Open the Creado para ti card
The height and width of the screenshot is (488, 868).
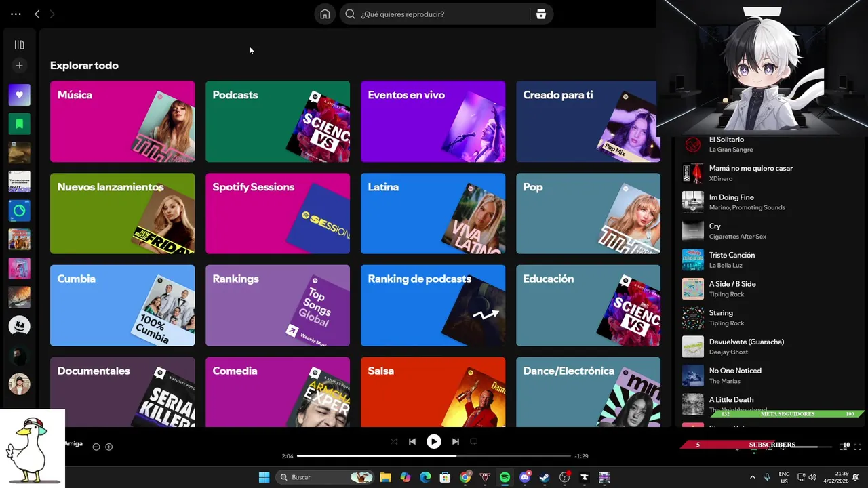(x=587, y=122)
